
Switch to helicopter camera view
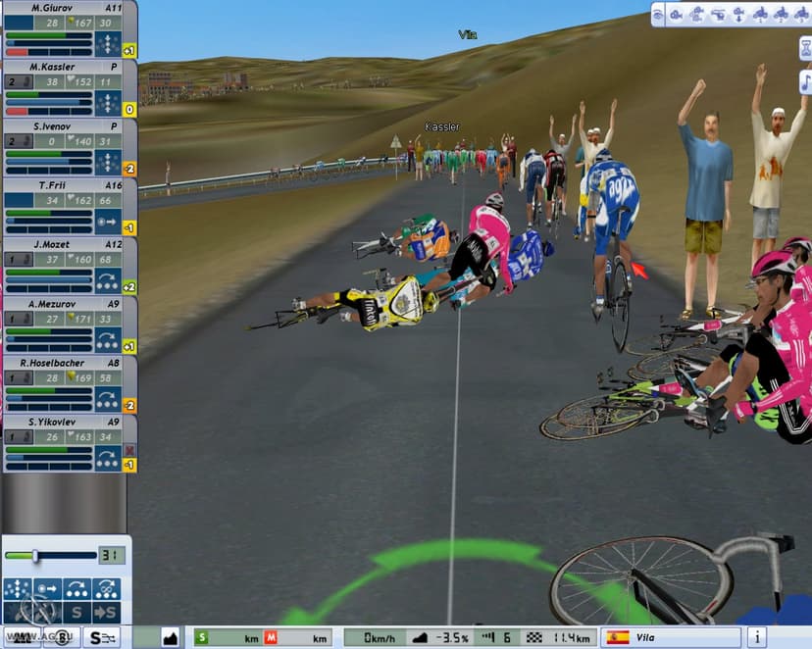(718, 15)
